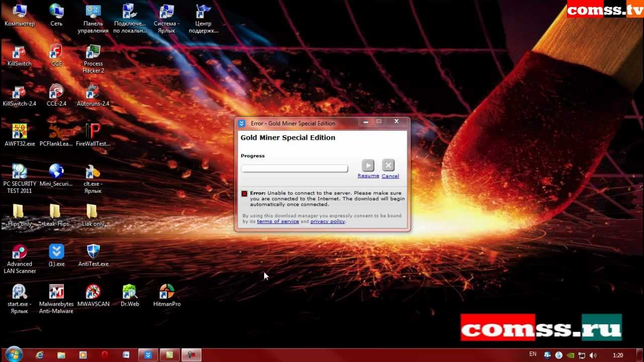Switch to the downloader taskbar button
The width and height of the screenshot is (644, 362).
click(x=148, y=354)
